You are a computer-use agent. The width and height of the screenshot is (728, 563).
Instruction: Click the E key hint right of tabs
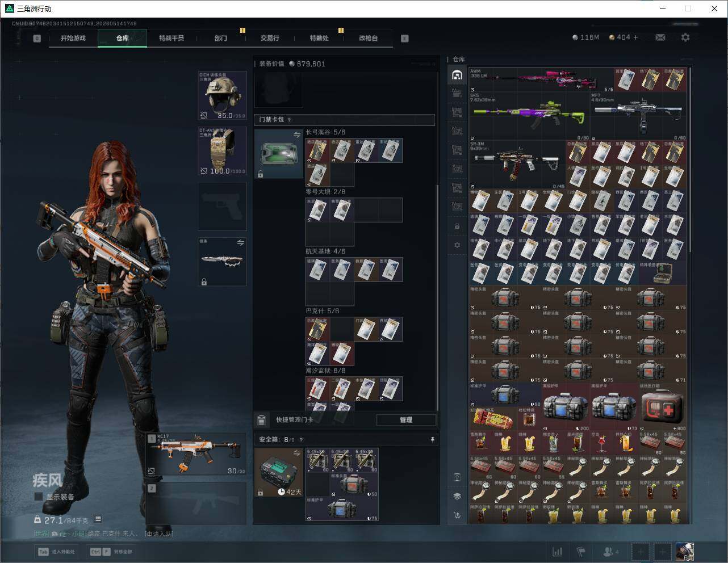(x=405, y=39)
